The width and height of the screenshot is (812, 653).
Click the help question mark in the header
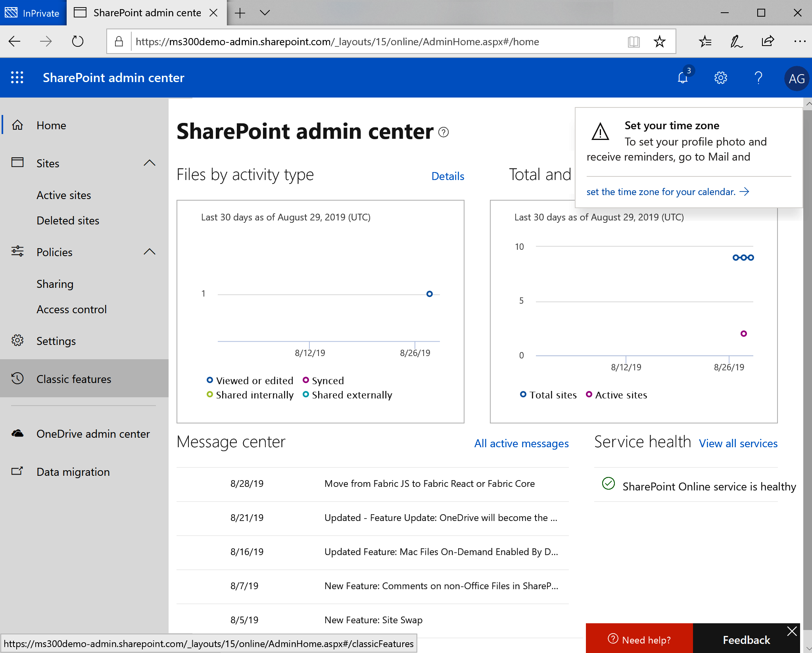(758, 78)
